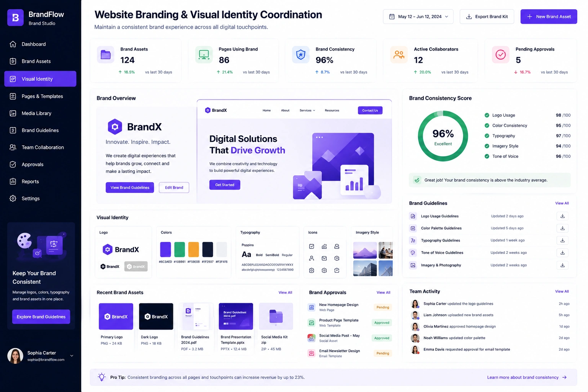Click the BrandX hexagon logo in overview

(x=115, y=127)
